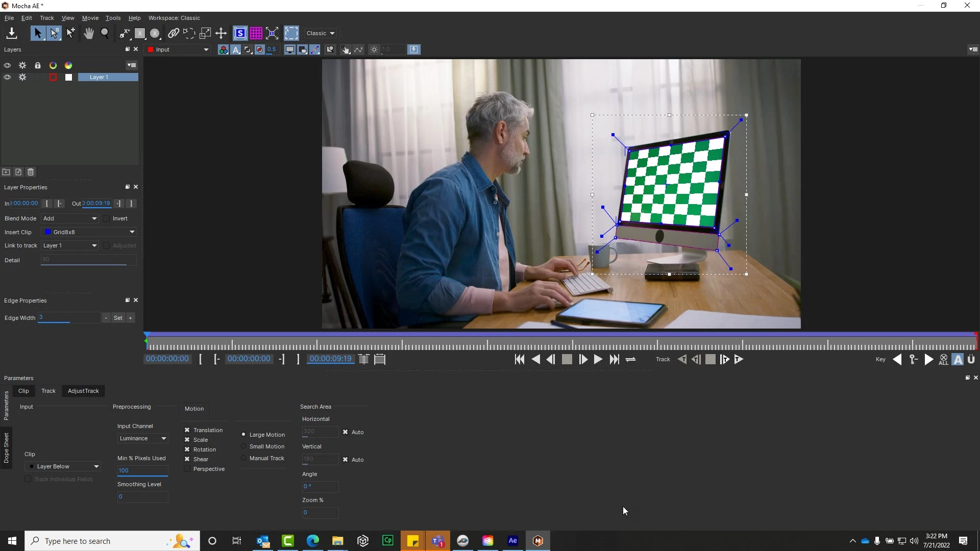Select the Small Motion radio button
Image resolution: width=980 pixels, height=551 pixels.
tap(243, 446)
